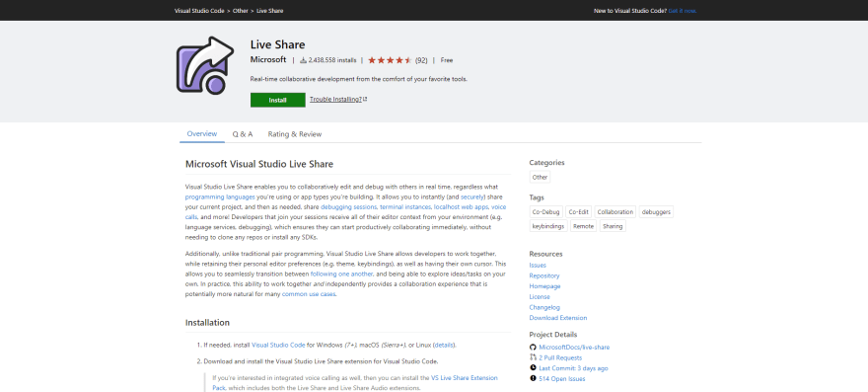Image resolution: width=868 pixels, height=392 pixels.
Task: Click the Live Share breadcrumb
Action: (270, 11)
